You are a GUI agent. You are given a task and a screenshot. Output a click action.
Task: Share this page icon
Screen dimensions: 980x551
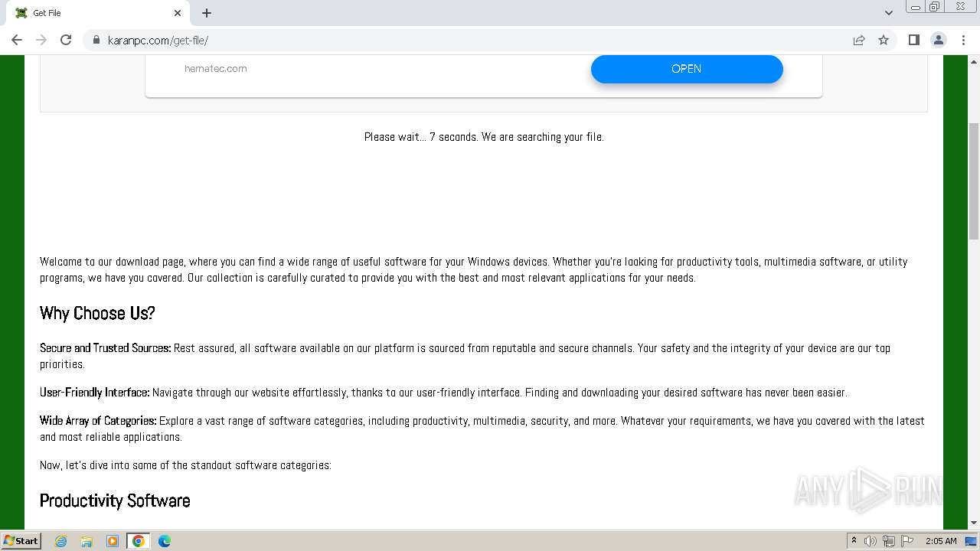coord(859,40)
